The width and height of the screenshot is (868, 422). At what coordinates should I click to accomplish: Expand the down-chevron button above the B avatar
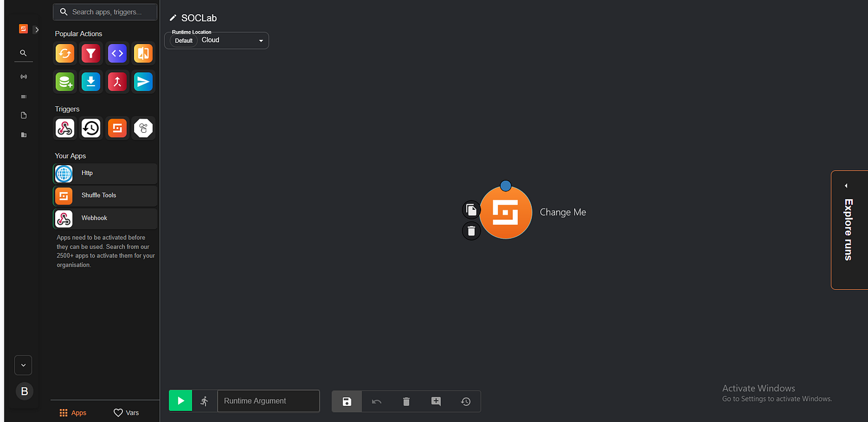(24, 366)
